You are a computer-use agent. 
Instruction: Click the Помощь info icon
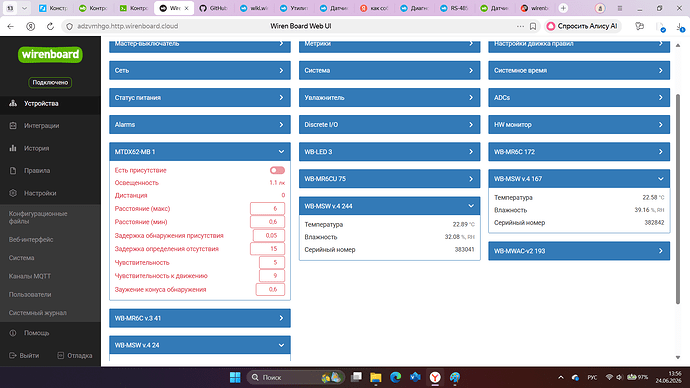(13, 333)
